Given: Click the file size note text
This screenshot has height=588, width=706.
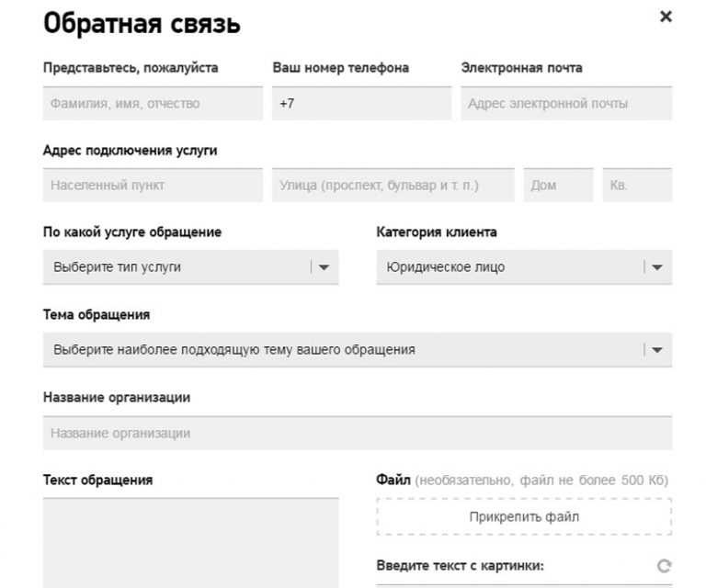Looking at the screenshot, I should click(x=541, y=481).
